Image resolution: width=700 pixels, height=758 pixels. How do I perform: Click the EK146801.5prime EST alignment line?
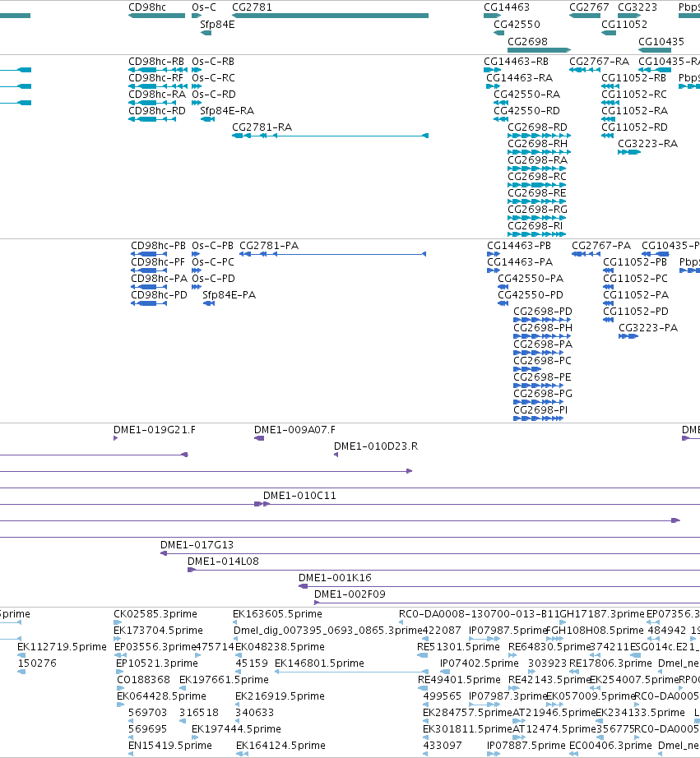351,672
